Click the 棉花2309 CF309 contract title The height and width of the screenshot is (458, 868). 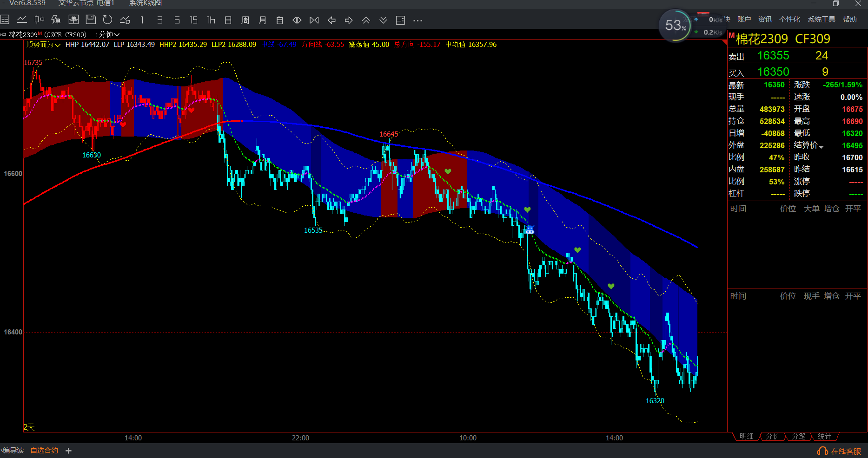click(x=783, y=39)
